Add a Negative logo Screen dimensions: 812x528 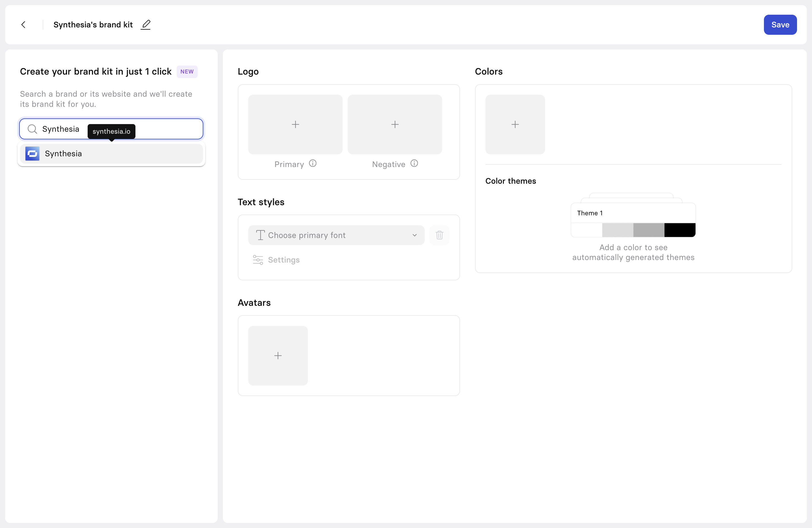(x=395, y=124)
